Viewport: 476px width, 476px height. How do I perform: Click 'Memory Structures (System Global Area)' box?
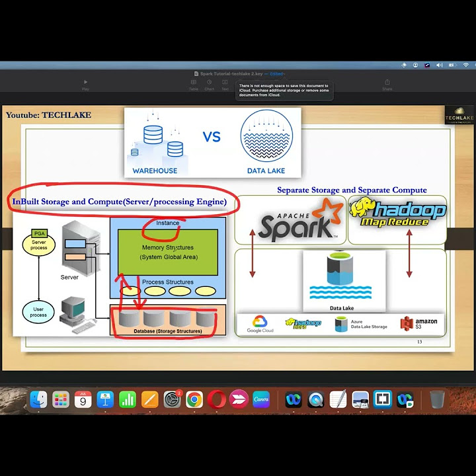[x=168, y=253]
